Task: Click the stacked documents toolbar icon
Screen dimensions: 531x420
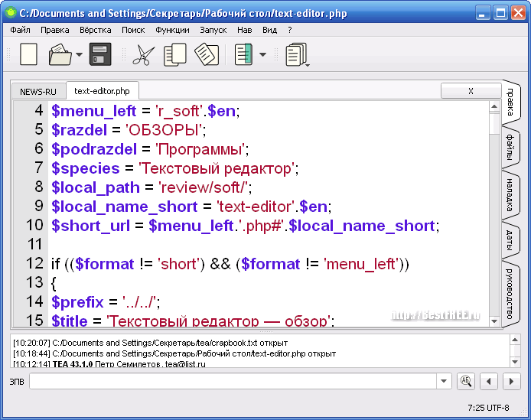Action: coord(297,54)
